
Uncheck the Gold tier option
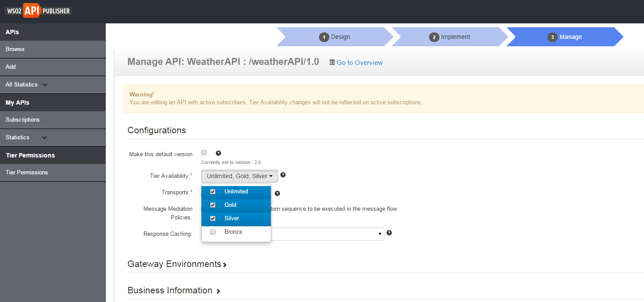click(x=213, y=205)
